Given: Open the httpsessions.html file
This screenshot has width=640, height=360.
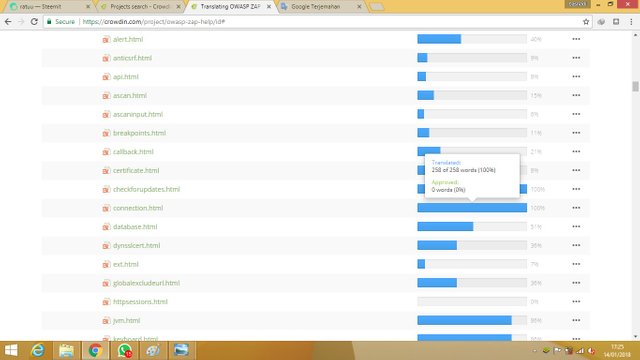Looking at the screenshot, I should click(140, 302).
